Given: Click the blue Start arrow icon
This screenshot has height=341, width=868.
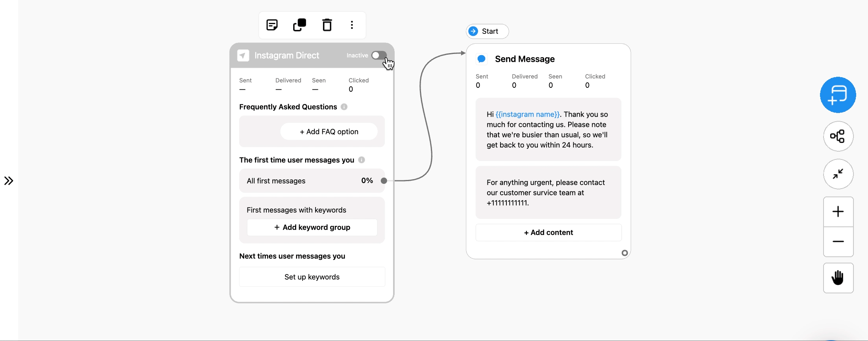Looking at the screenshot, I should pos(474,31).
